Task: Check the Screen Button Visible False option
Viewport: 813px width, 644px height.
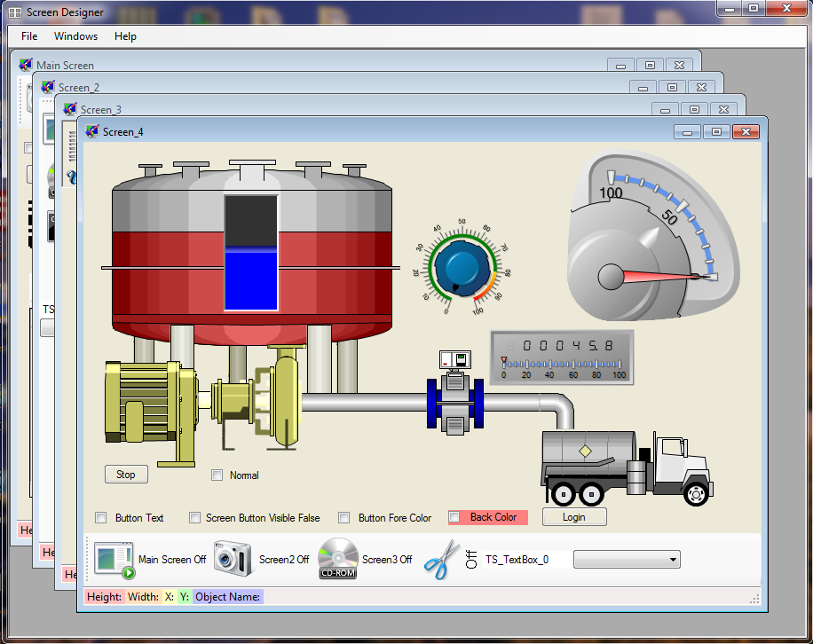Action: coord(195,518)
